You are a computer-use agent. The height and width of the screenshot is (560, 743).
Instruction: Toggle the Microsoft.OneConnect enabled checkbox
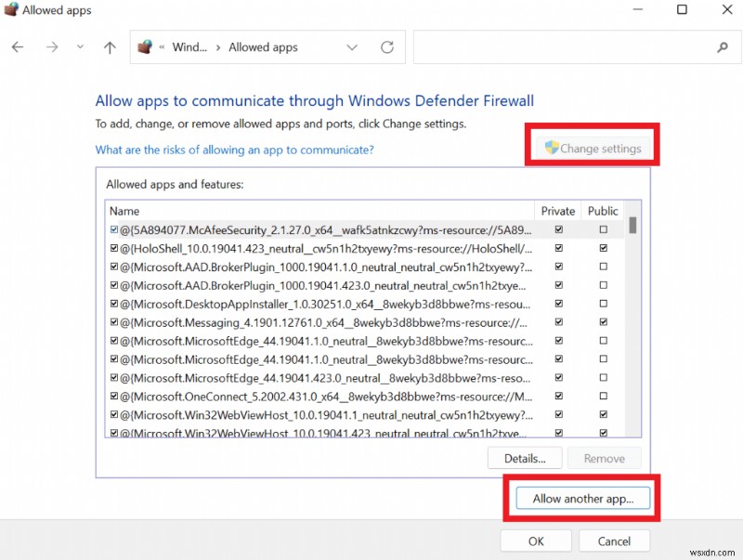(113, 396)
